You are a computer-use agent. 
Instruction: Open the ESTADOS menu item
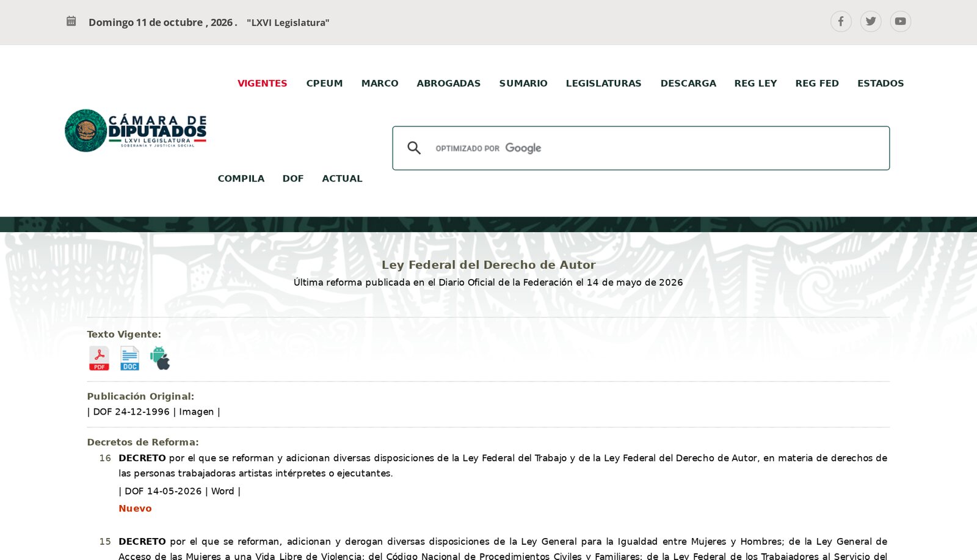point(881,83)
